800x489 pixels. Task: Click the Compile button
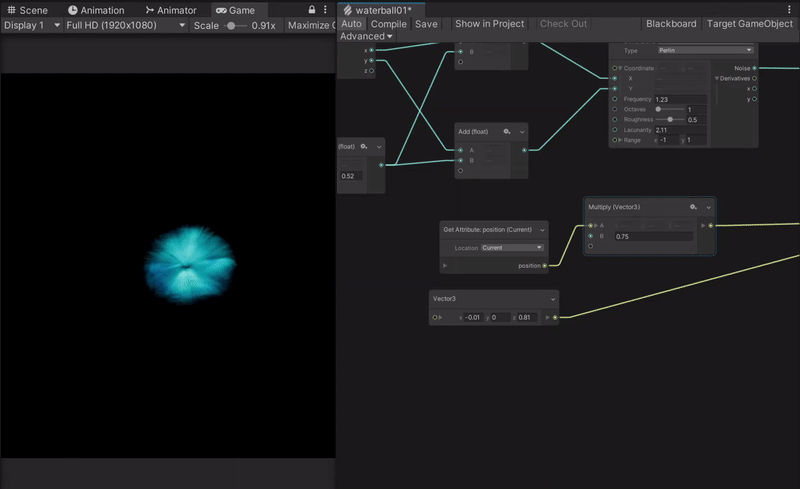[x=388, y=24]
